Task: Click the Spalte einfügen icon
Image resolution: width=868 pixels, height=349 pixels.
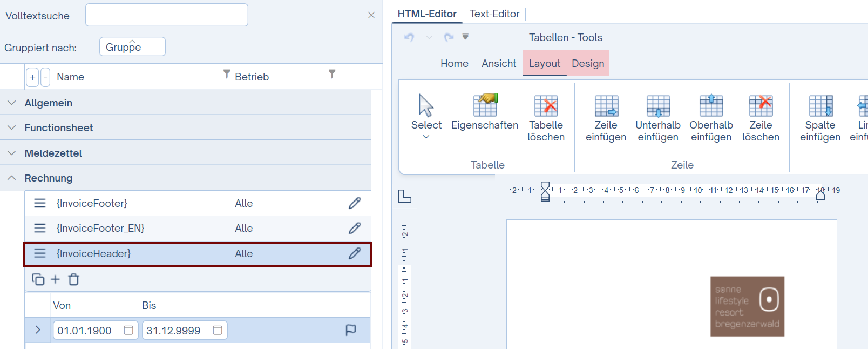Action: (x=820, y=106)
